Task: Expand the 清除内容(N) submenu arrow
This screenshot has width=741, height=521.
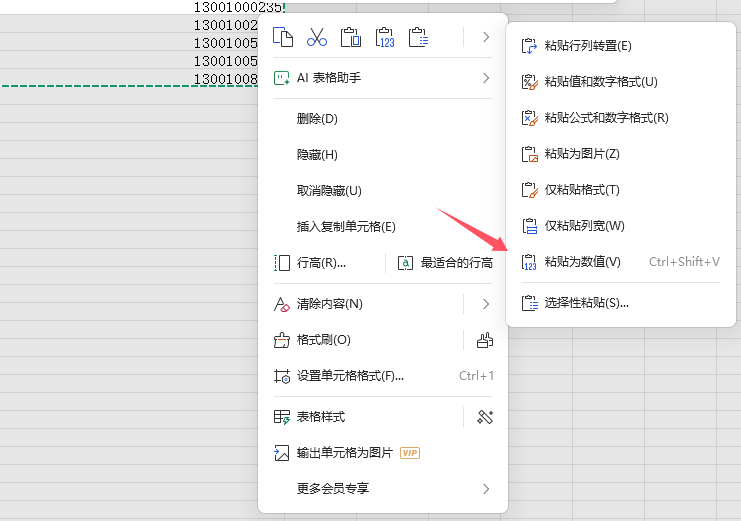Action: point(486,304)
